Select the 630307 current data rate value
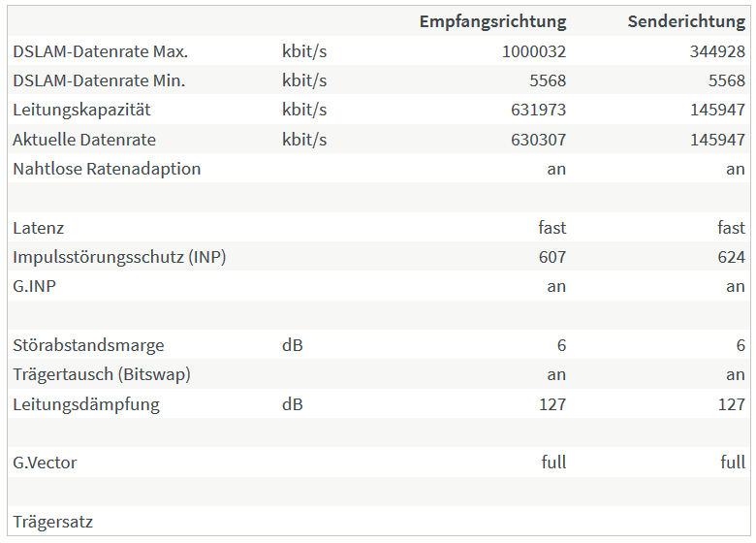This screenshot has height=543, width=756. pos(538,140)
